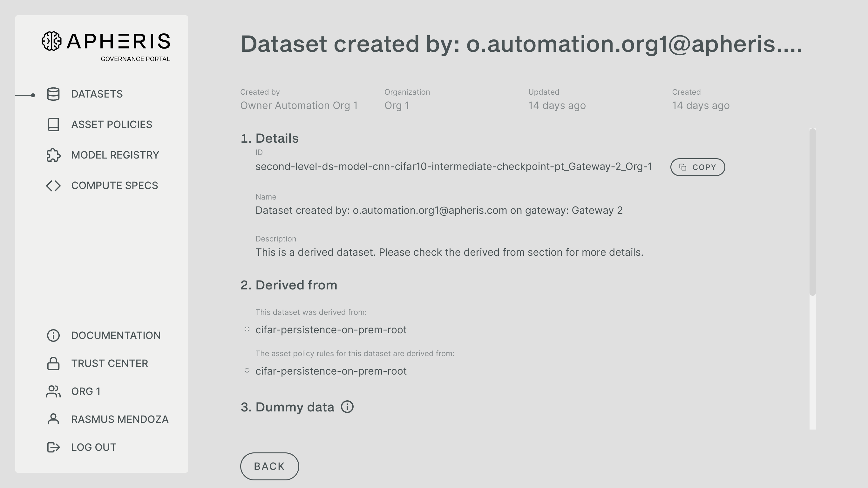Click the Log Out arrow icon

click(x=53, y=447)
